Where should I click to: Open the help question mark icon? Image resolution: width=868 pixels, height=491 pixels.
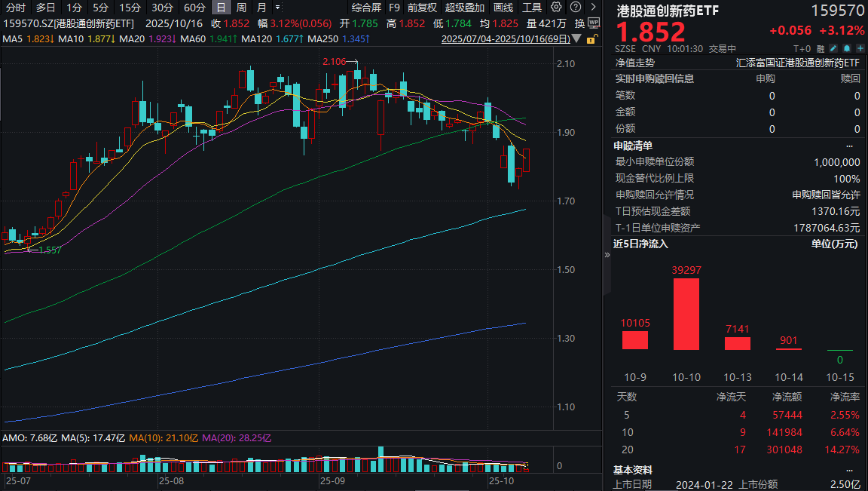(x=575, y=7)
